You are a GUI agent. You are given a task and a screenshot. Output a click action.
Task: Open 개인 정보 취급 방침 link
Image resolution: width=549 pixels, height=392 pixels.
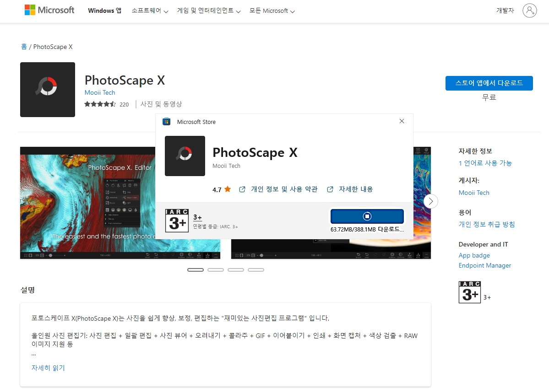coord(487,224)
